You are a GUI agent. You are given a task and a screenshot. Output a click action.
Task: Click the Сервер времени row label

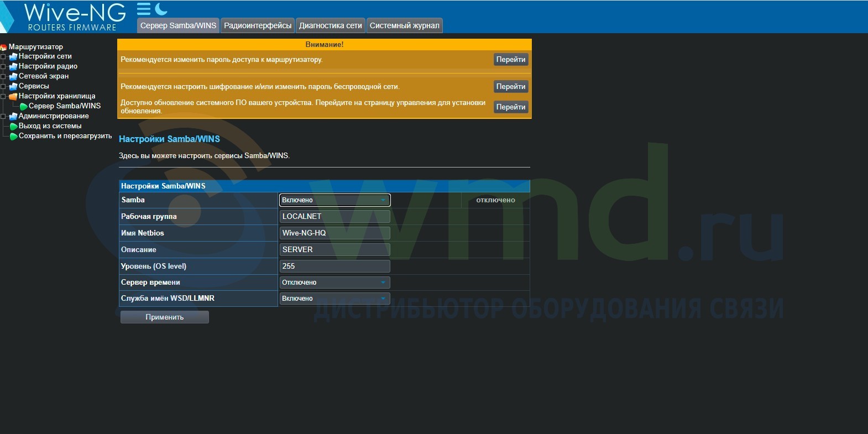(150, 283)
